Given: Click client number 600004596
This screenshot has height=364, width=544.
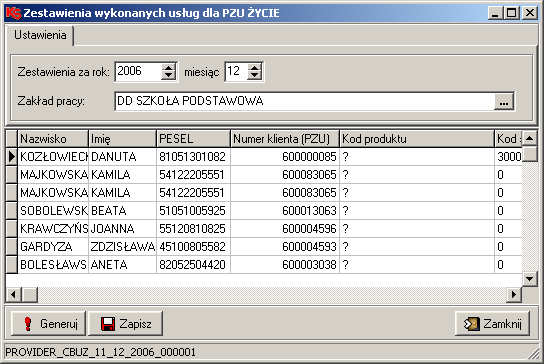Looking at the screenshot, I should coord(285,229).
